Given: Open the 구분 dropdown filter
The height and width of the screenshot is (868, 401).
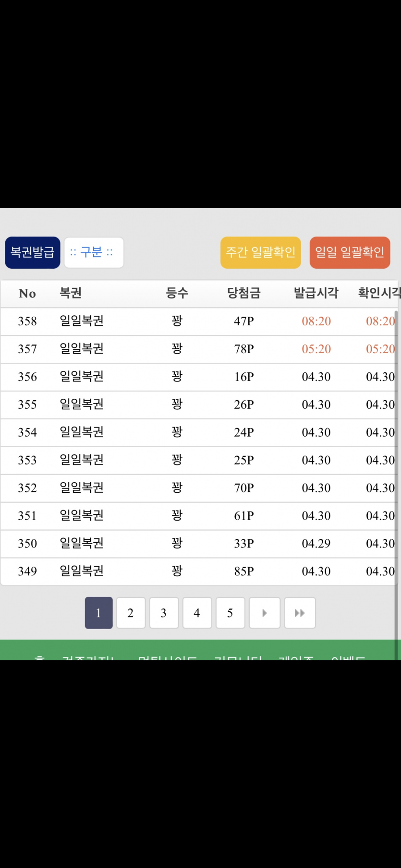Looking at the screenshot, I should coord(94,252).
